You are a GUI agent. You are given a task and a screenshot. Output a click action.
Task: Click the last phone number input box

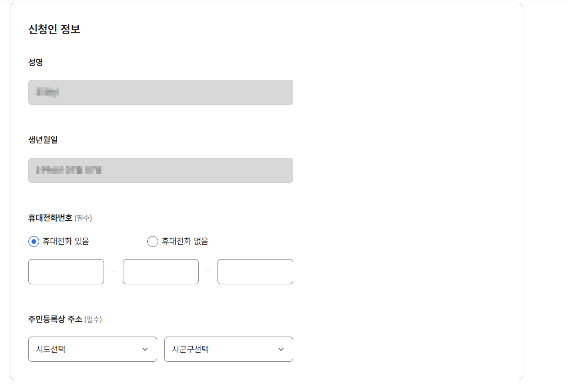click(x=255, y=272)
